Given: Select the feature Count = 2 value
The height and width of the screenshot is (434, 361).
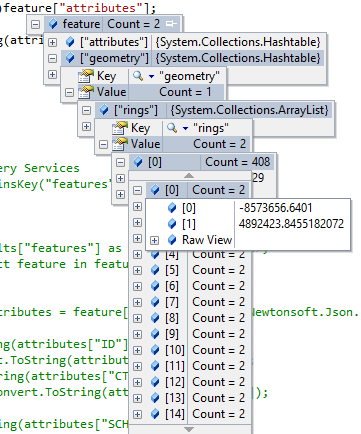Looking at the screenshot, I should 133,24.
